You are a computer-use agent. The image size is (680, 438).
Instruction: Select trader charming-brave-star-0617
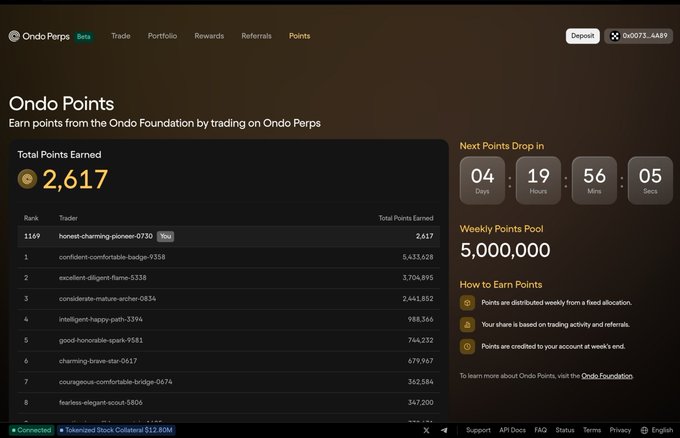[x=98, y=361]
